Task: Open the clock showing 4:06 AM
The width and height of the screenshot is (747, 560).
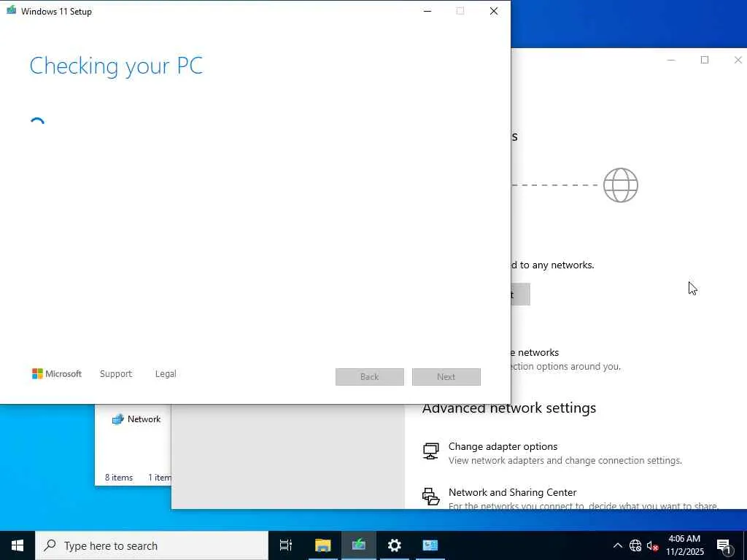Action: pos(684,545)
